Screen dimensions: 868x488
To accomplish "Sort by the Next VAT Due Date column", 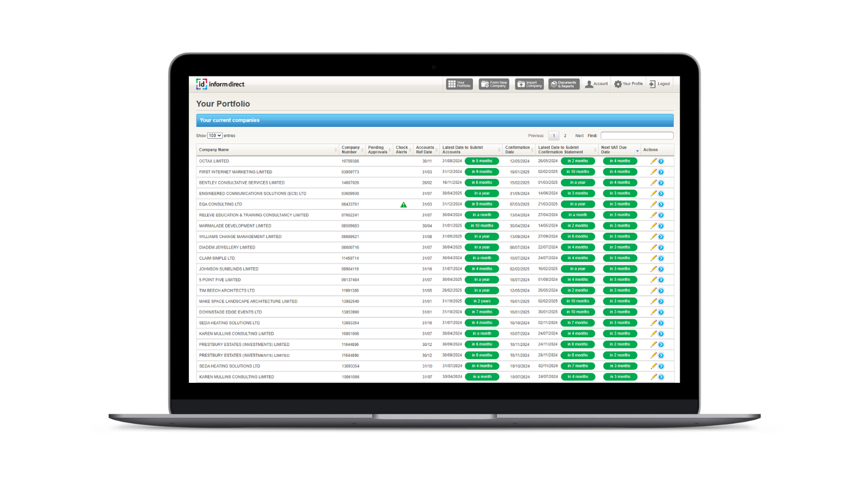I will [619, 150].
